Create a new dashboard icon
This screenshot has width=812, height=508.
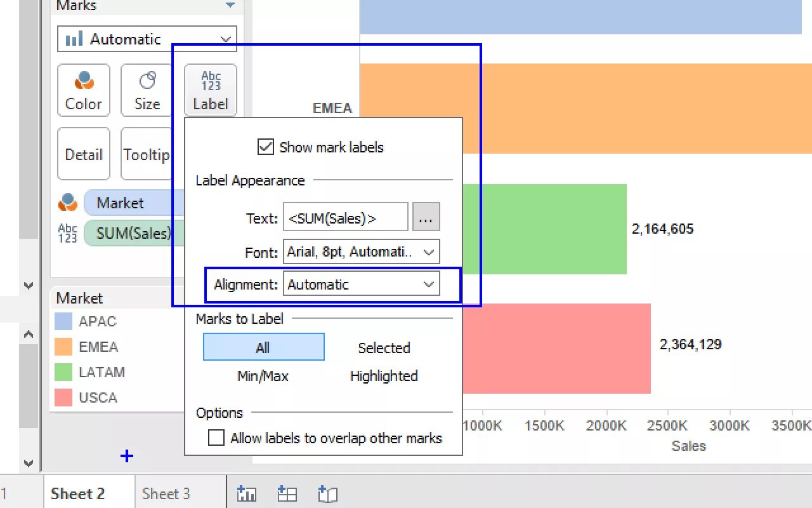[x=287, y=493]
